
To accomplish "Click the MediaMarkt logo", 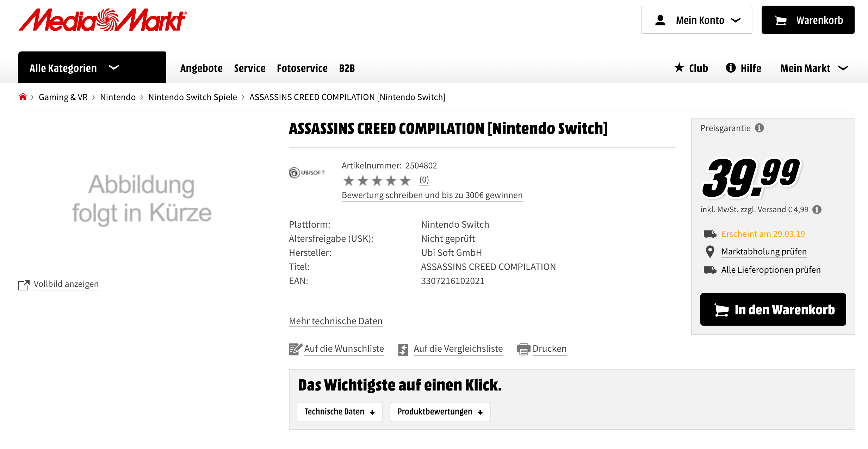I will click(103, 20).
